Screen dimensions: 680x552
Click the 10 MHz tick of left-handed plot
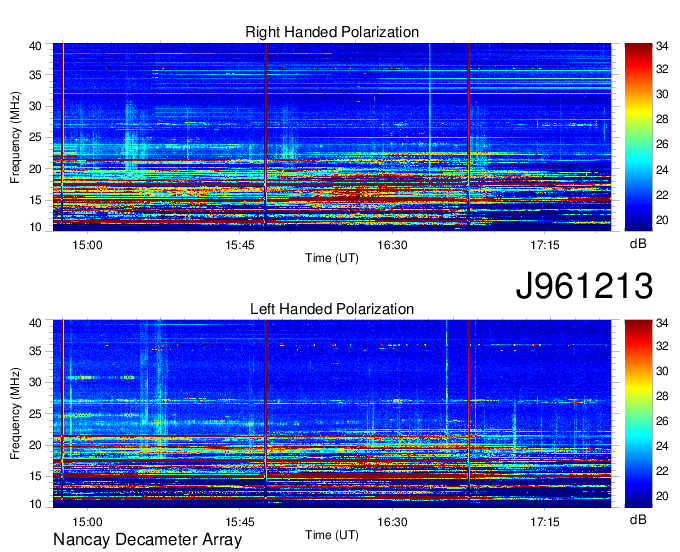coord(36,504)
